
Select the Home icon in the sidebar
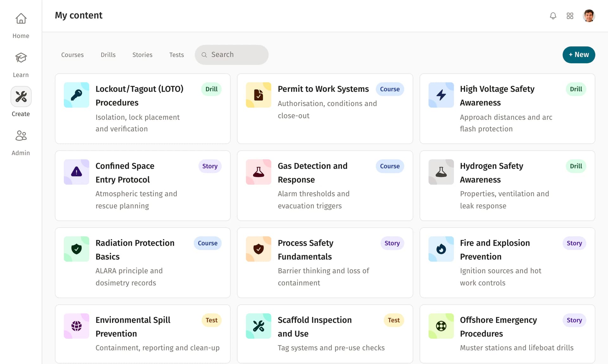click(x=21, y=19)
